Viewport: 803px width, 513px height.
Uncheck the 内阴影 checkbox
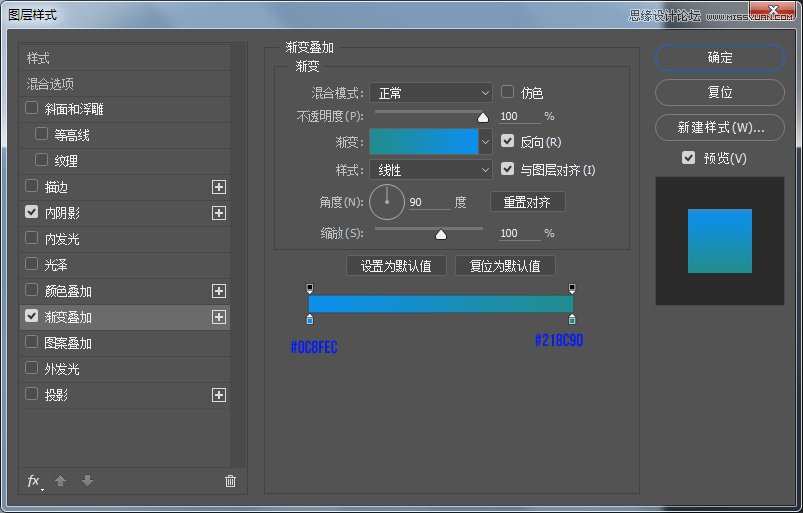pyautogui.click(x=32, y=212)
